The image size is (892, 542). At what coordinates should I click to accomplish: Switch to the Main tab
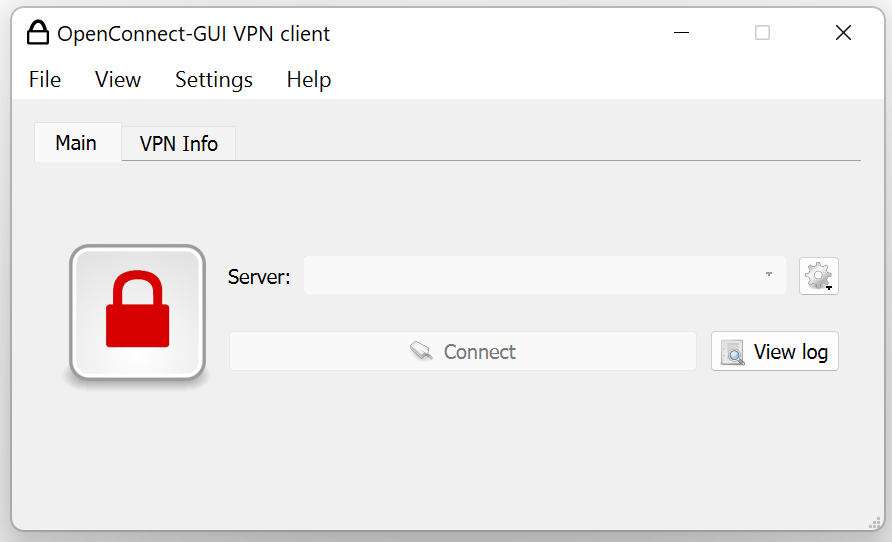pyautogui.click(x=76, y=143)
